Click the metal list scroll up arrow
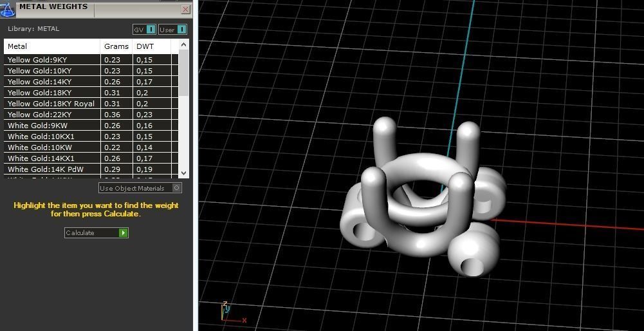The height and width of the screenshot is (331, 644). [183, 44]
